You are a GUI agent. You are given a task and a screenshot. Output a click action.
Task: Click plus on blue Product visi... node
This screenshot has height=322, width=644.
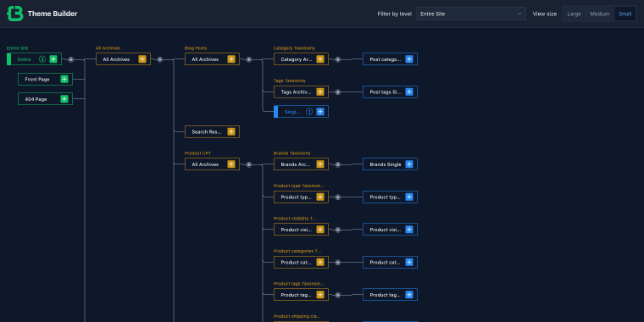(x=409, y=230)
